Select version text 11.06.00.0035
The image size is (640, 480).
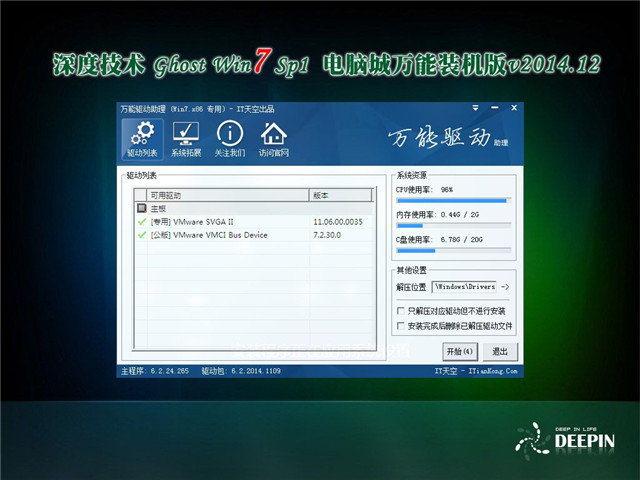point(338,222)
